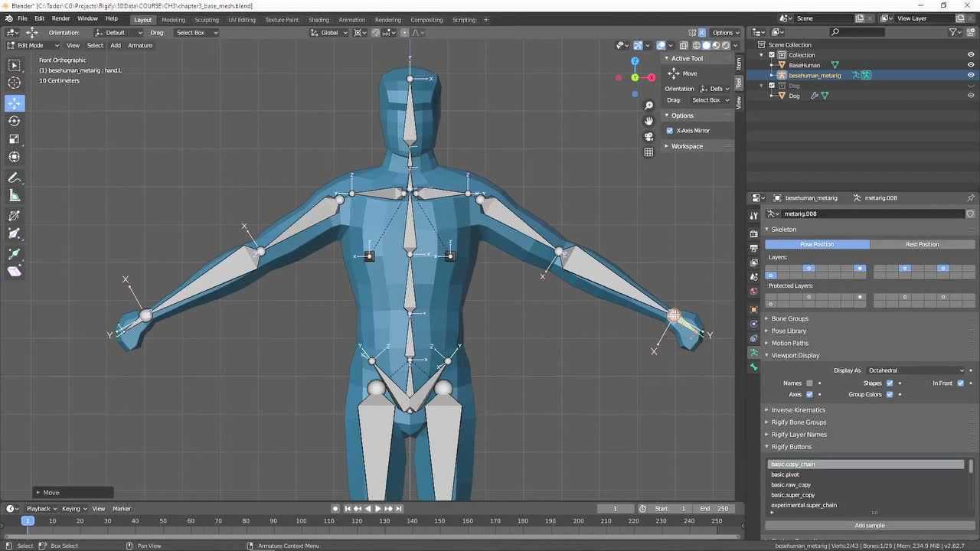Expand the Inverse Kinematics panel
This screenshot has height=551, width=980.
coord(798,409)
